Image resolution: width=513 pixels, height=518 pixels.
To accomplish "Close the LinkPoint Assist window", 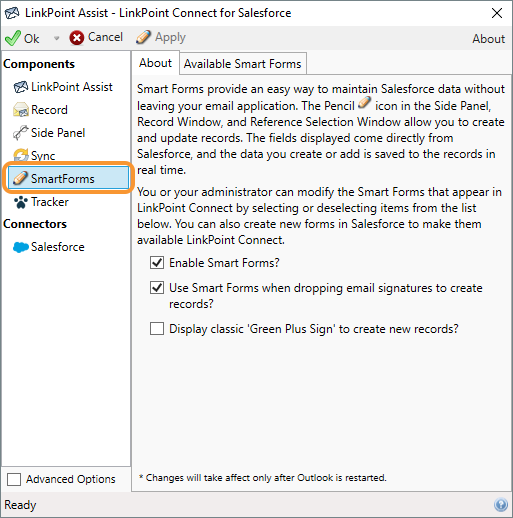I will pos(497,13).
